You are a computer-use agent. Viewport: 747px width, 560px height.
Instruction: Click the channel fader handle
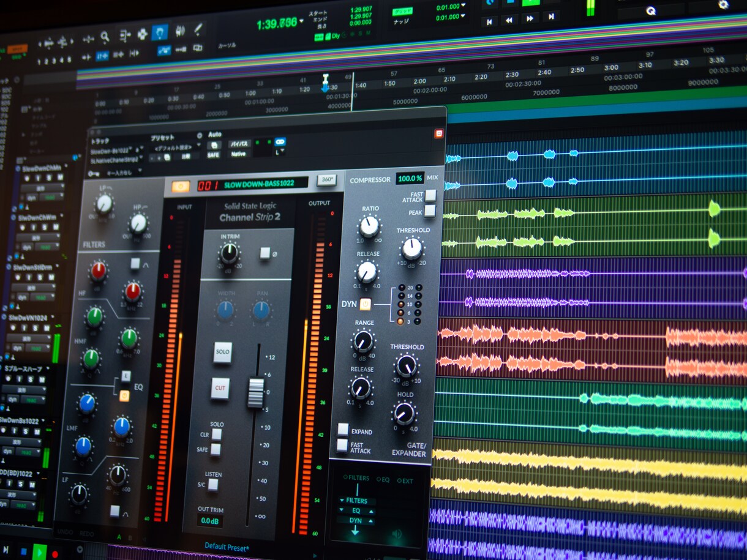(x=256, y=392)
